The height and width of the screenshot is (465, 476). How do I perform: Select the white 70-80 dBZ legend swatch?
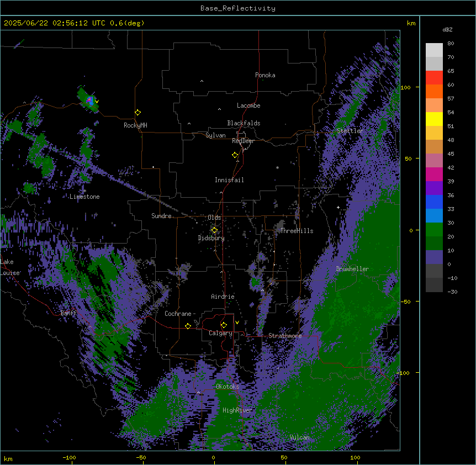point(434,50)
